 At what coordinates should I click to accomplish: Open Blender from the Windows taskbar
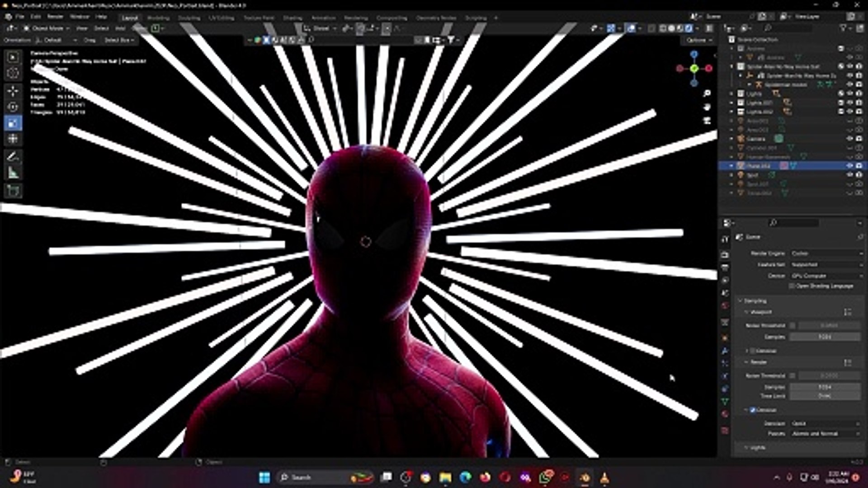pos(585,477)
